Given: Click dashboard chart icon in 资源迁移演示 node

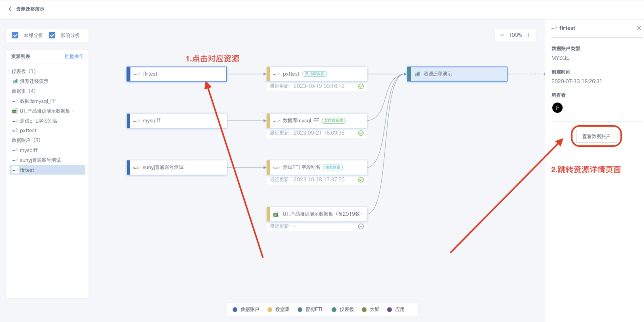Looking at the screenshot, I should [417, 74].
